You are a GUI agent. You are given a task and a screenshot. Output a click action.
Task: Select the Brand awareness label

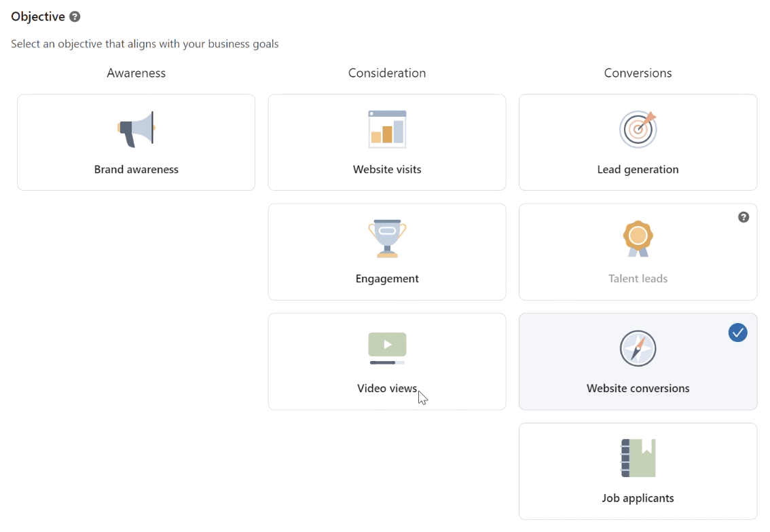coord(136,170)
